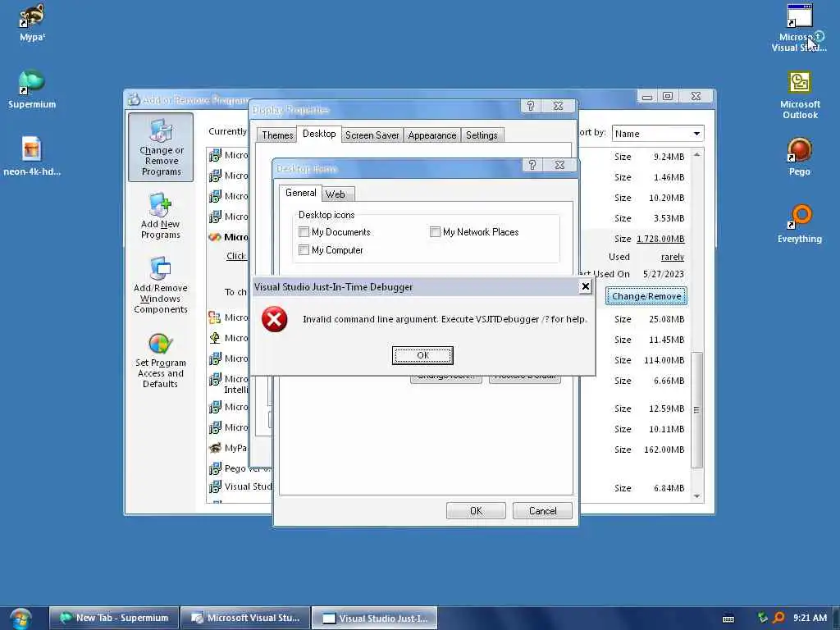The width and height of the screenshot is (840, 630).
Task: Toggle the My Network Places checkbox
Action: 435,232
